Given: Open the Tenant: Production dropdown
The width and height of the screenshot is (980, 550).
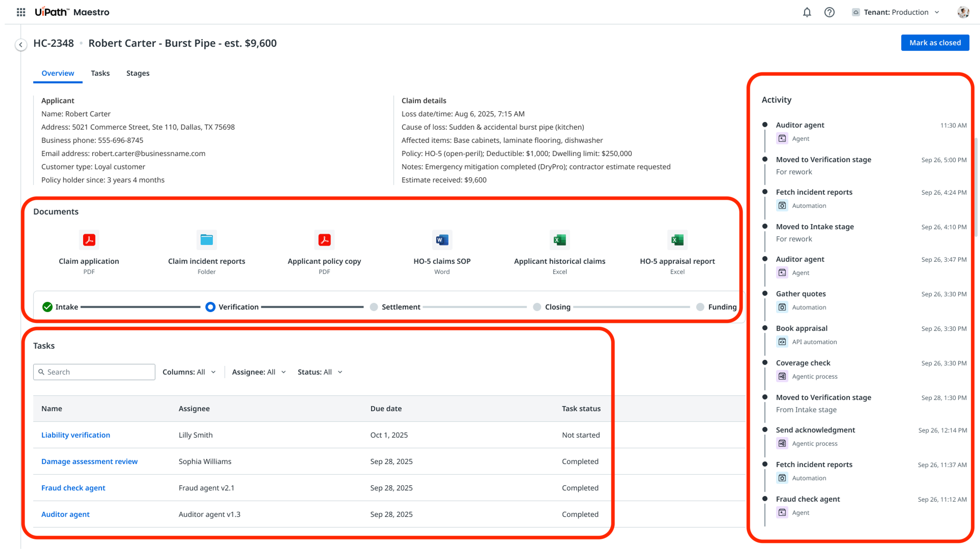Looking at the screenshot, I should click(896, 12).
